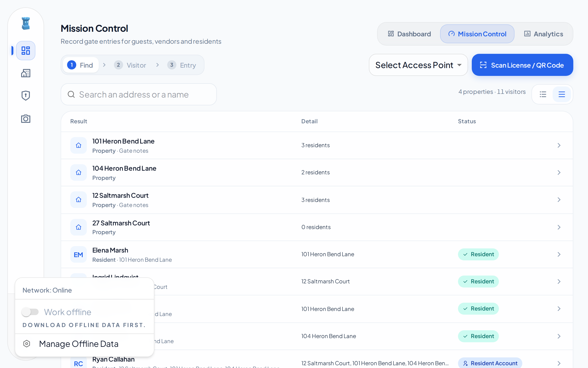Click the castle logo icon

(x=26, y=23)
